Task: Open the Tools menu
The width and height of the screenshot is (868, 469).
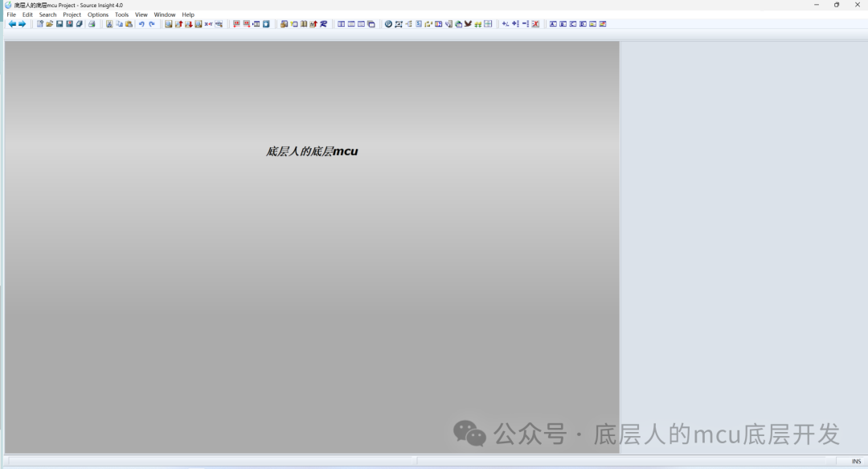Action: point(121,14)
